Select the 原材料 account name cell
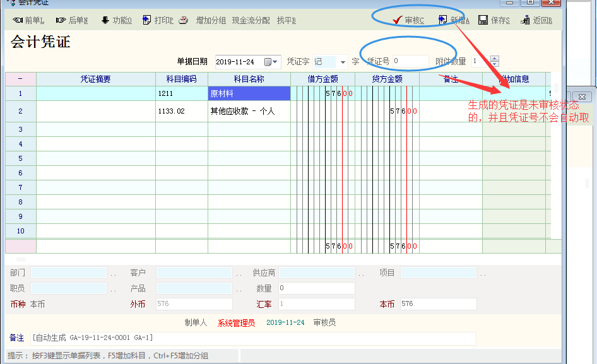 click(249, 94)
